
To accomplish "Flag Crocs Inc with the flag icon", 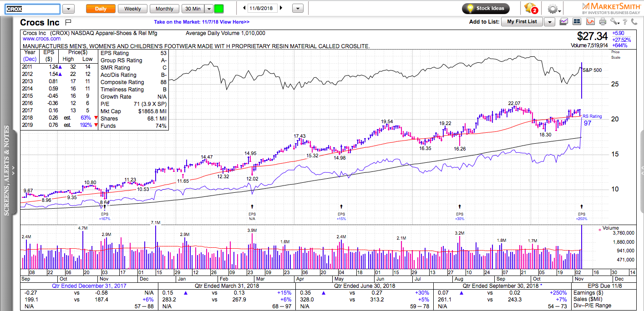I will coord(69,22).
